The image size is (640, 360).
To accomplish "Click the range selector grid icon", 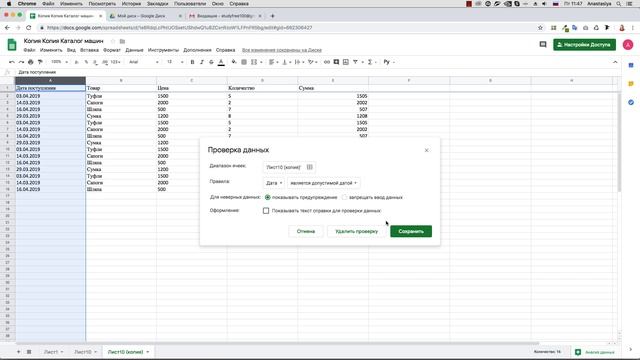I will pos(310,167).
